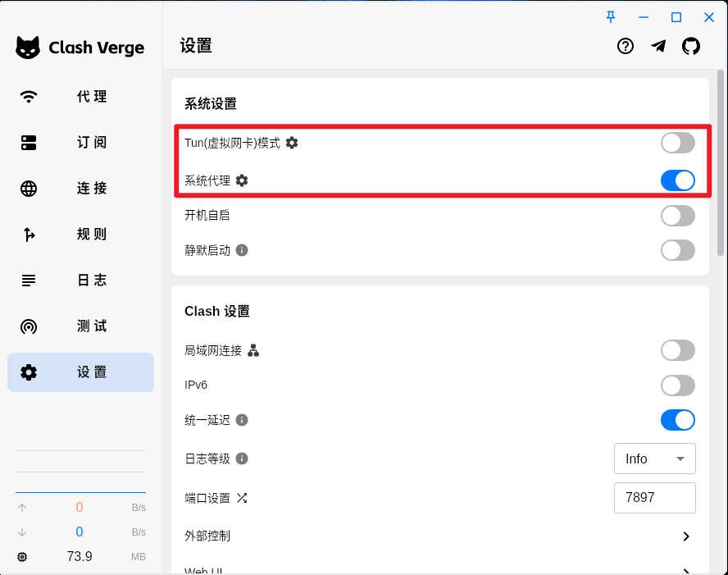The width and height of the screenshot is (728, 575).
Task: Click the 系统设置 section heading
Action: click(211, 103)
